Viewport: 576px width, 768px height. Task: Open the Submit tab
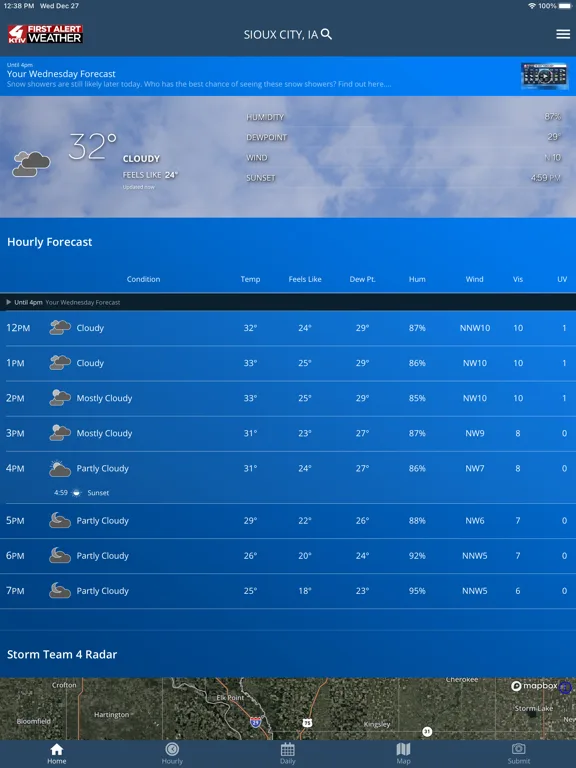tap(519, 753)
